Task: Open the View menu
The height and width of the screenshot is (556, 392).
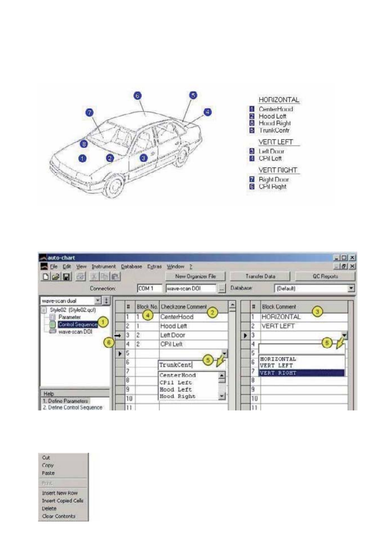Action: pyautogui.click(x=81, y=266)
